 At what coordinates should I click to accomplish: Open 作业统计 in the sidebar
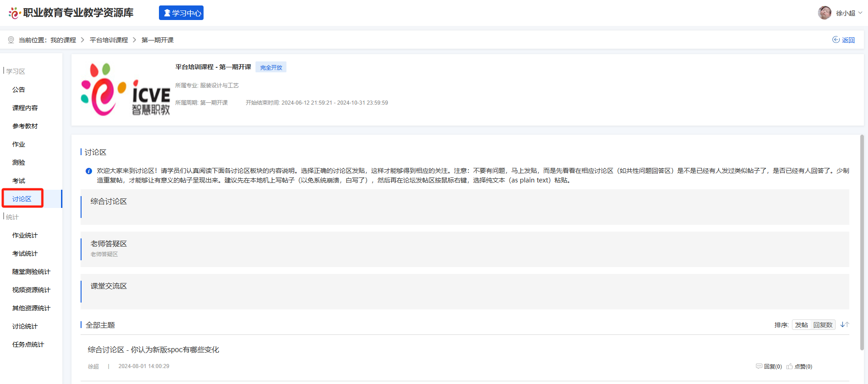point(25,235)
